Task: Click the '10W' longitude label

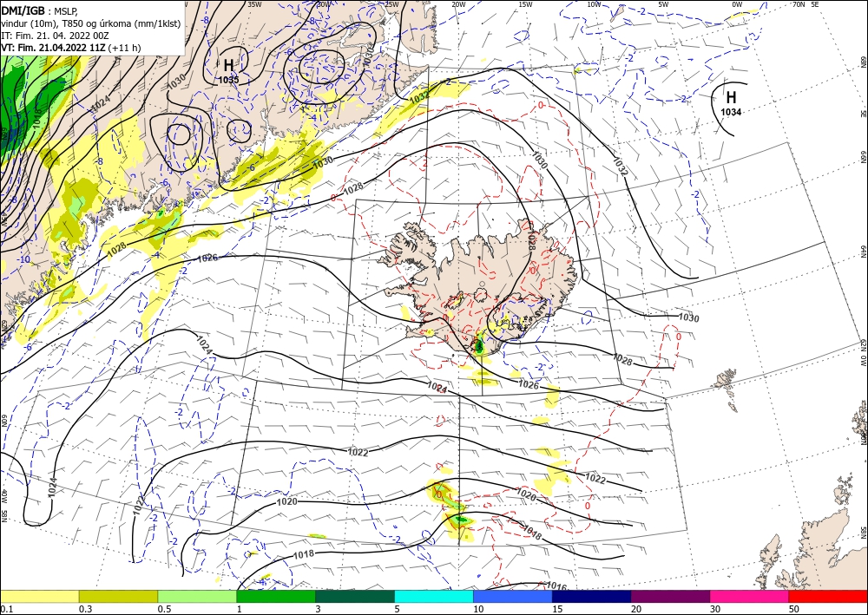Action: tap(594, 4)
